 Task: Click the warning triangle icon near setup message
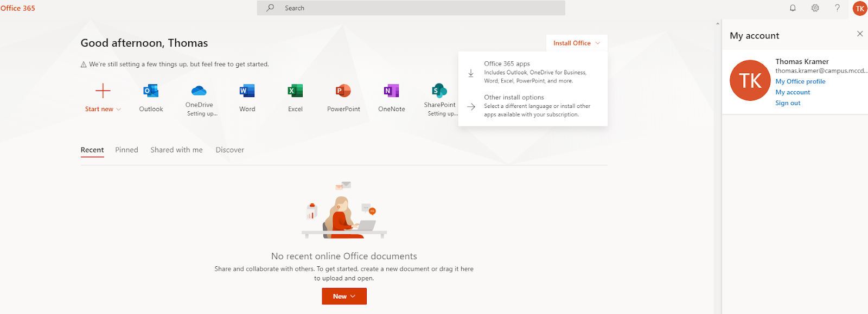(x=84, y=65)
